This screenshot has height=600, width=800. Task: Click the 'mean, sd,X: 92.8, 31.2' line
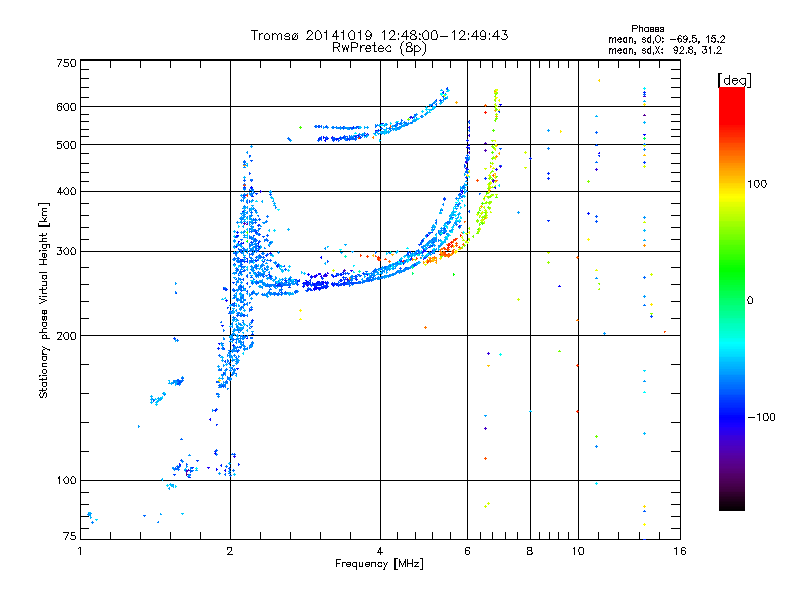click(x=665, y=50)
